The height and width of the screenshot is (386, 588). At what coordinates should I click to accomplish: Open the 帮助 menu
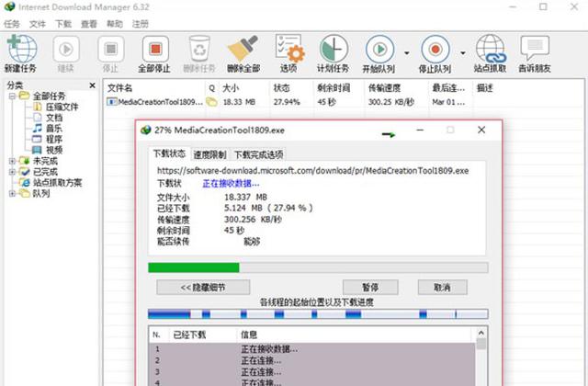114,24
